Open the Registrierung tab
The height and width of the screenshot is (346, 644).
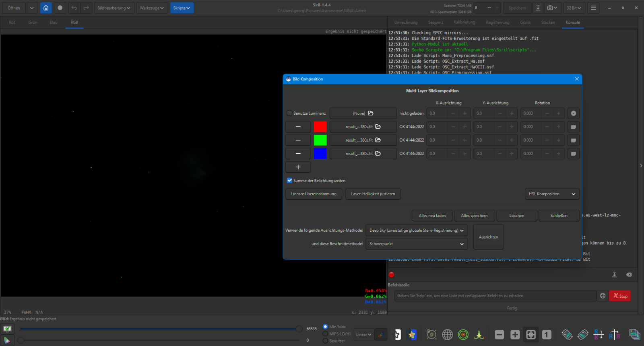point(497,23)
